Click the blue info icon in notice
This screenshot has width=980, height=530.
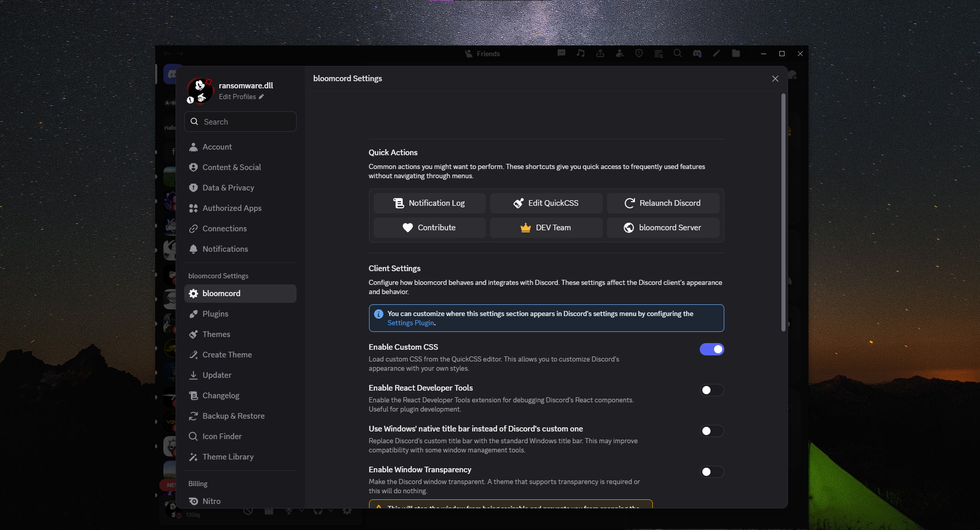[x=379, y=314]
